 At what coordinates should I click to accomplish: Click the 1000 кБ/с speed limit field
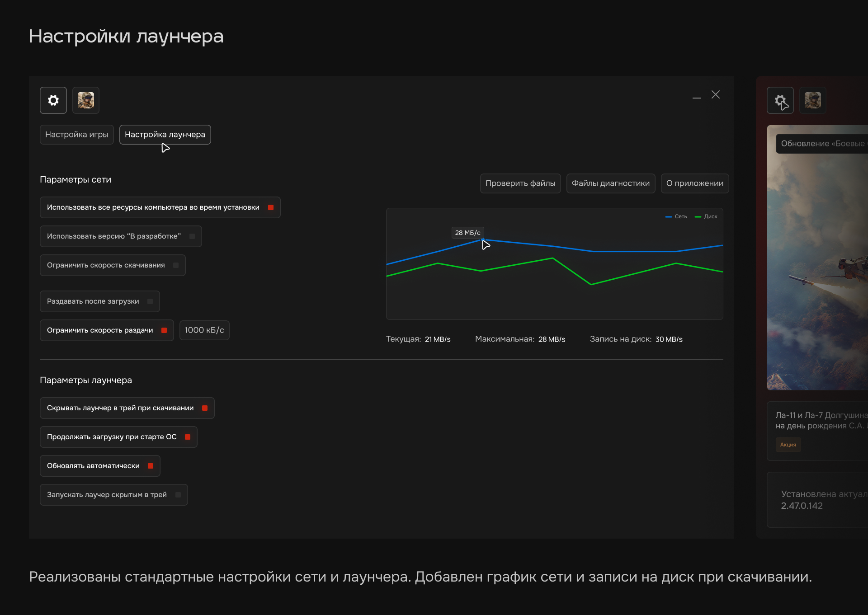pos(204,330)
